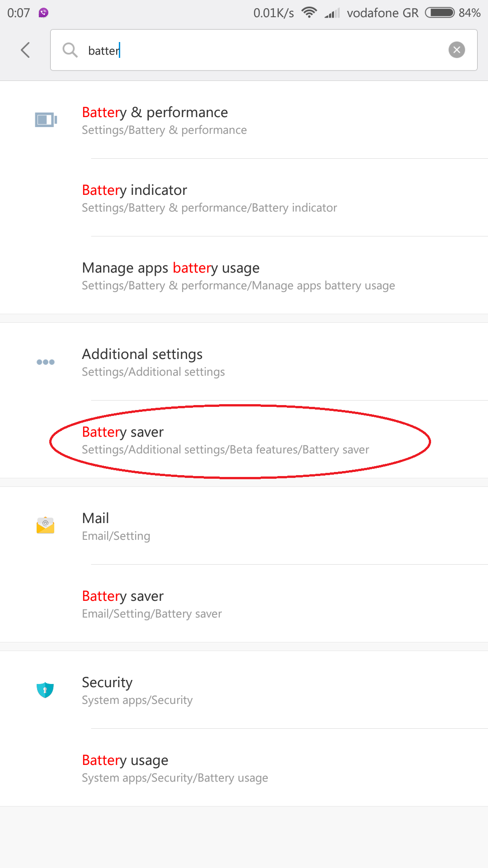Image resolution: width=488 pixels, height=868 pixels.
Task: Tap the cellular signal bars icon
Action: pos(332,13)
